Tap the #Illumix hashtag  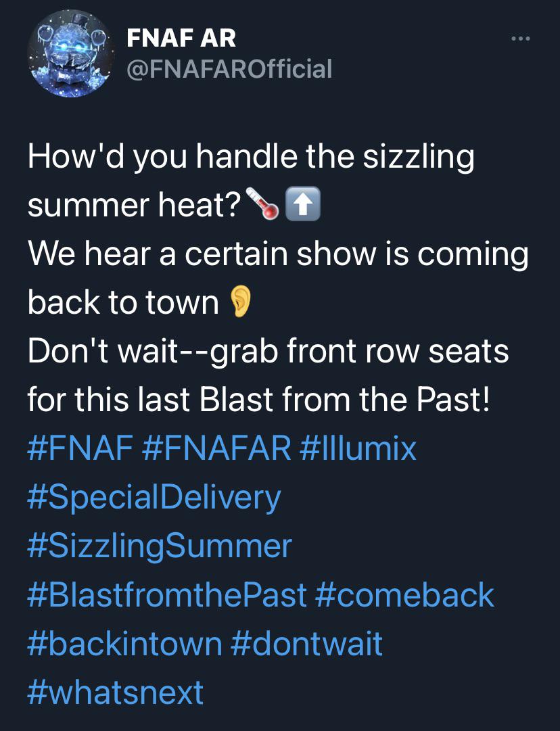(x=357, y=448)
